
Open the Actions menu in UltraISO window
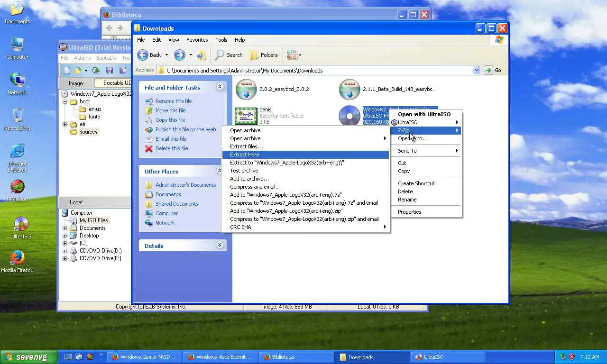(82, 58)
